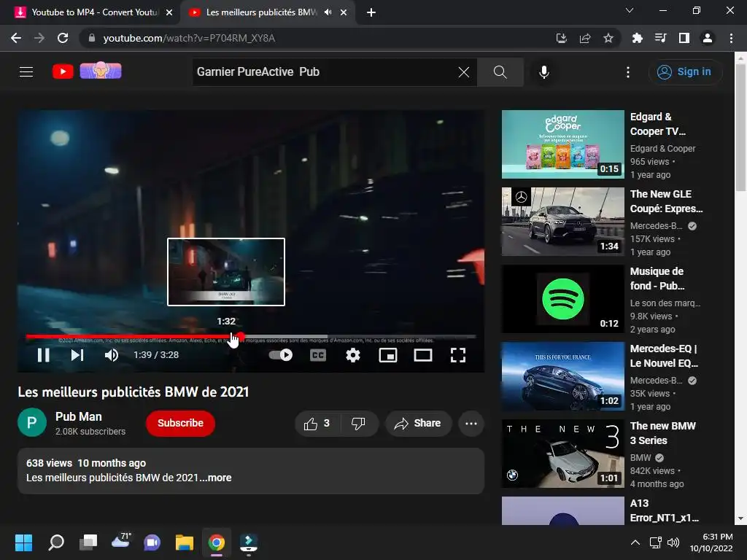This screenshot has height=560, width=747.
Task: Show hidden system tray icons
Action: point(635,542)
